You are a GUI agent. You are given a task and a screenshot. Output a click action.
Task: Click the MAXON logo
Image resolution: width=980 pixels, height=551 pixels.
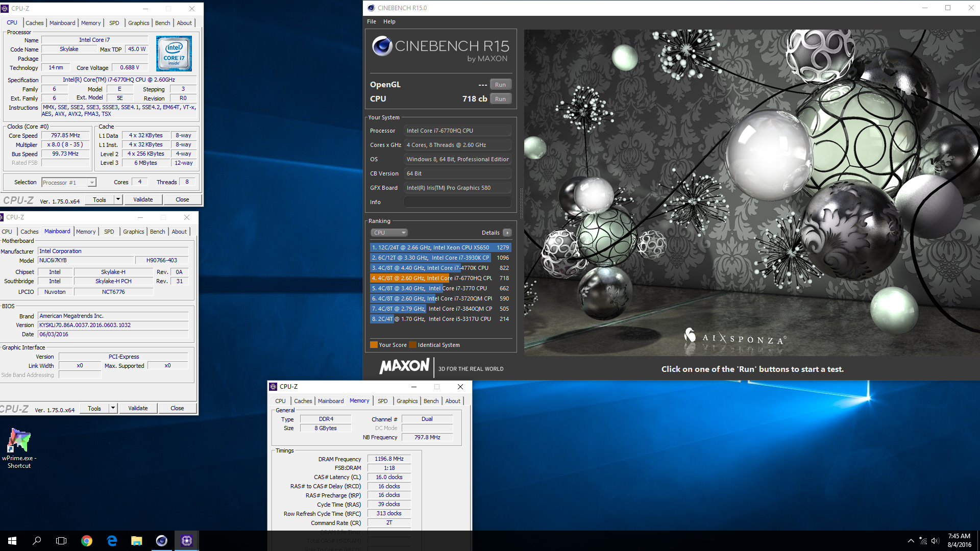pos(404,366)
